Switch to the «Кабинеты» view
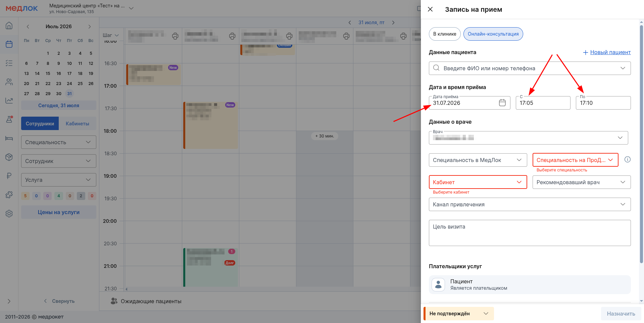 pos(78,123)
